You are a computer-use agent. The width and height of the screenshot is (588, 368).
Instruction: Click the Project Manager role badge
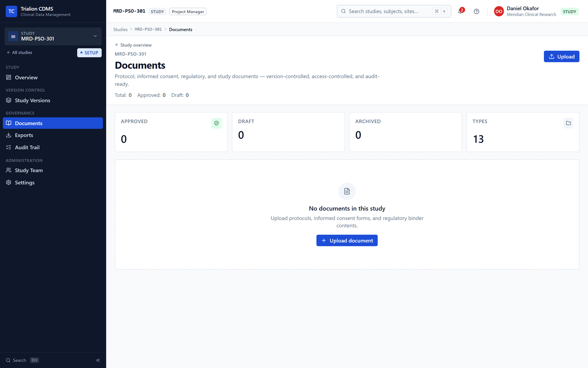click(x=188, y=12)
